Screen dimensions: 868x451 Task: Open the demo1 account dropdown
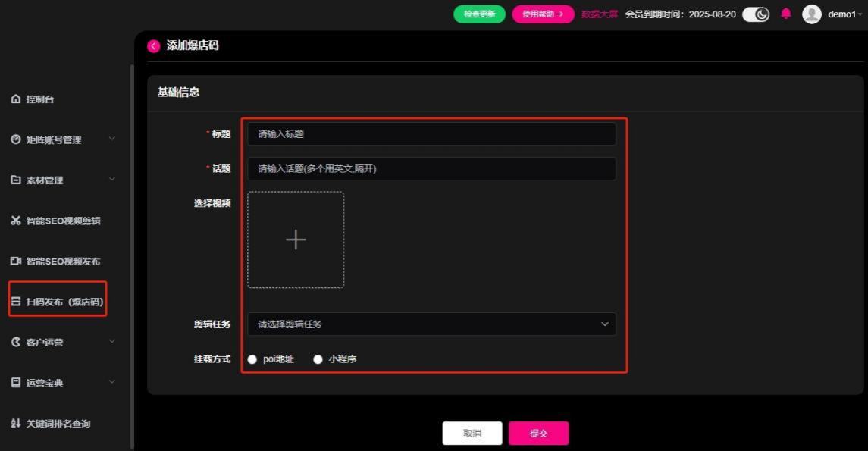832,13
